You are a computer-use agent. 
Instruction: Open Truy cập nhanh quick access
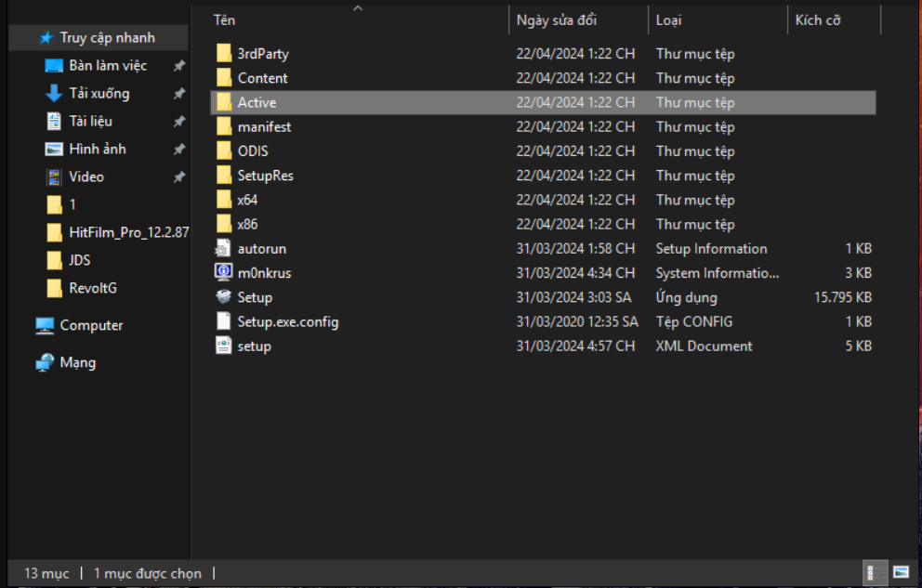[x=107, y=38]
